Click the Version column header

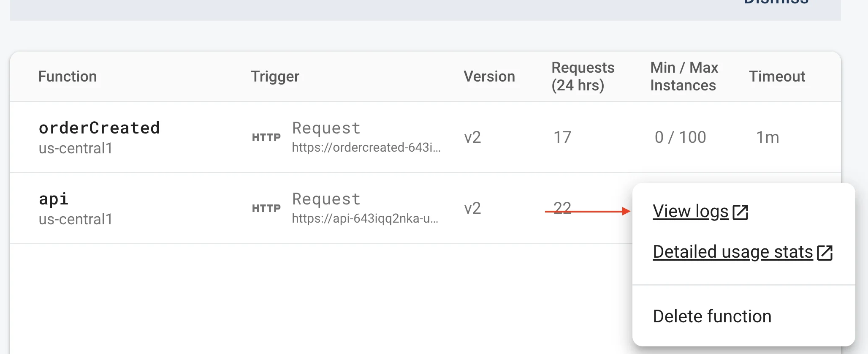click(x=489, y=76)
